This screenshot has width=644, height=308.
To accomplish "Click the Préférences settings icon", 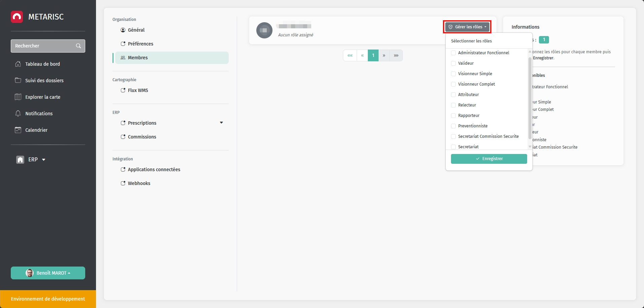I will 123,44.
